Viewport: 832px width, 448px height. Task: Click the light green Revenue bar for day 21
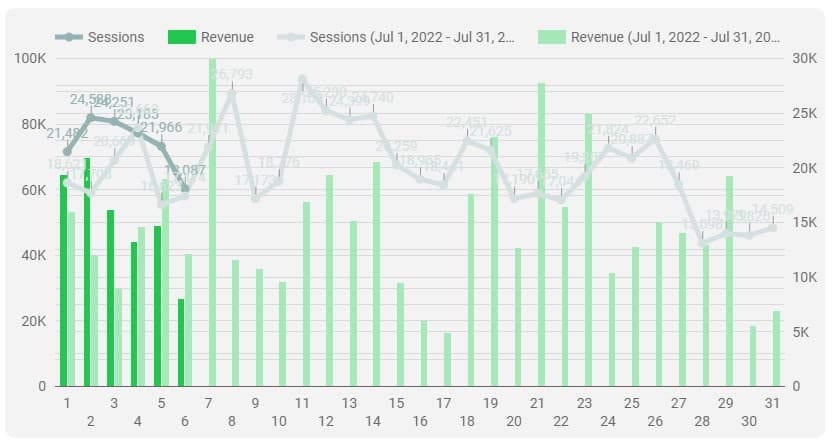click(x=541, y=234)
